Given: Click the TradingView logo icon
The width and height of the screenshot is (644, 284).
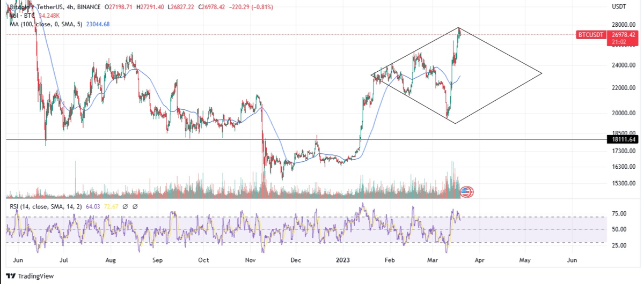Looking at the screenshot, I should click(x=11, y=276).
